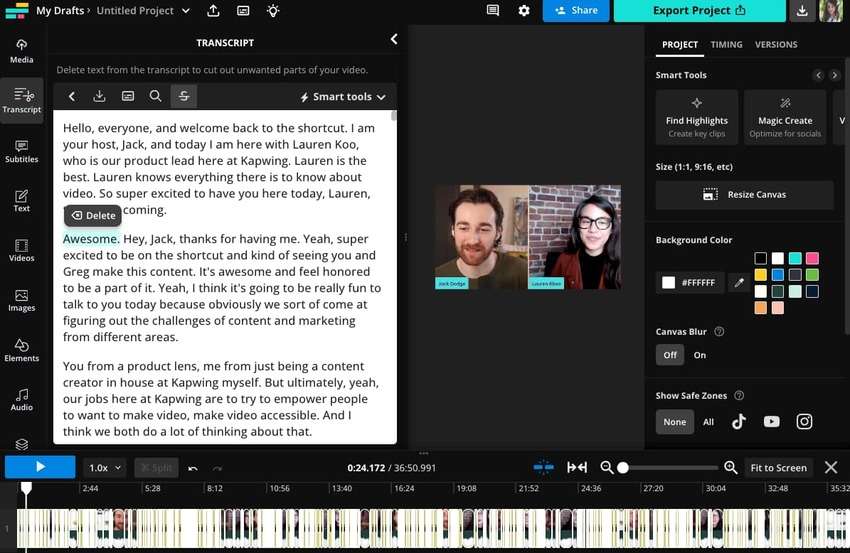Click the Export Project button
The height and width of the screenshot is (553, 850).
pos(699,11)
